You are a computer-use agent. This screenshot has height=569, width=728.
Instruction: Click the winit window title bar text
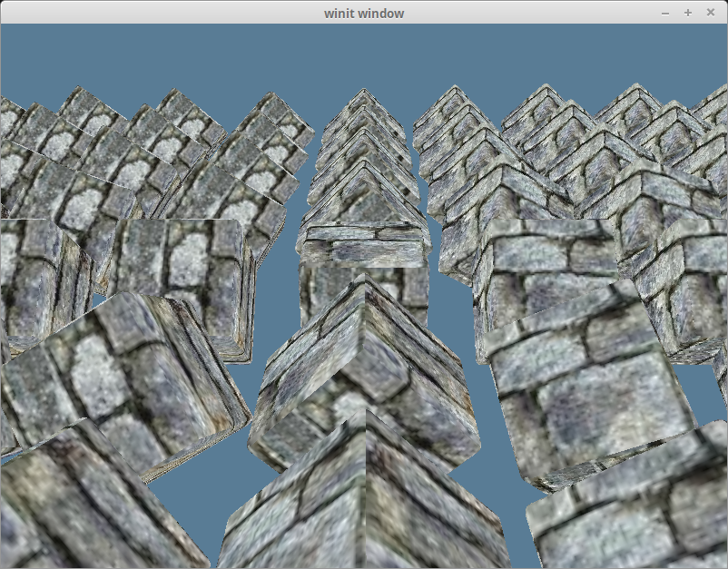[363, 13]
